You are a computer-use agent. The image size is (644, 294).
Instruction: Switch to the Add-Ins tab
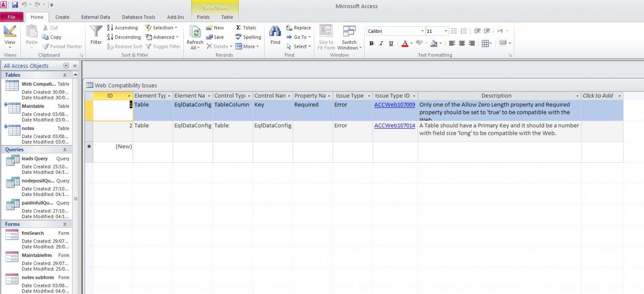175,17
